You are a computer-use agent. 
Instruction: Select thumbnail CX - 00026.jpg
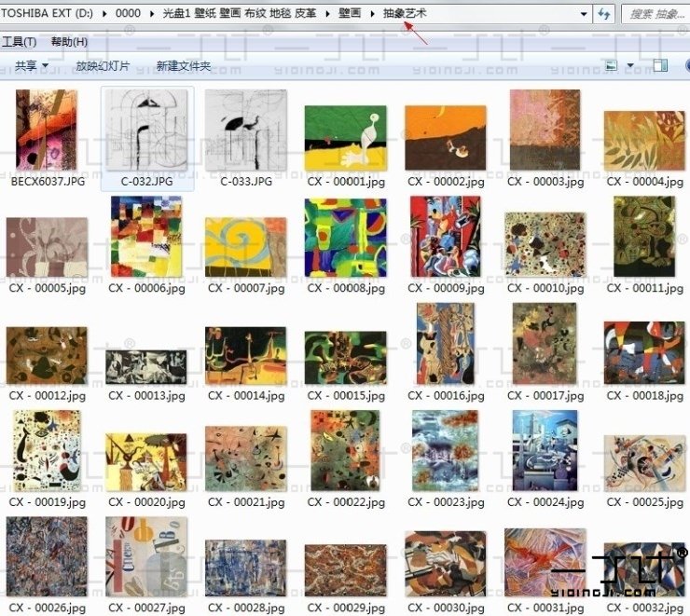[x=47, y=556]
